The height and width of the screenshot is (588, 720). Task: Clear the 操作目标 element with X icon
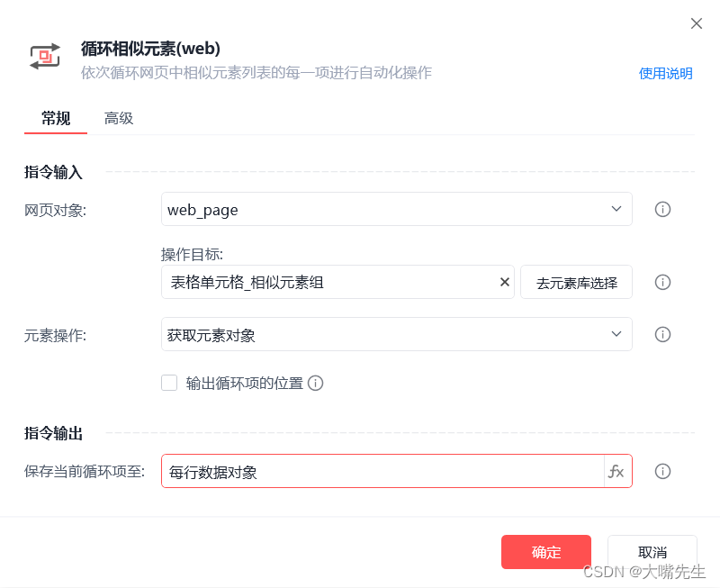click(x=505, y=282)
